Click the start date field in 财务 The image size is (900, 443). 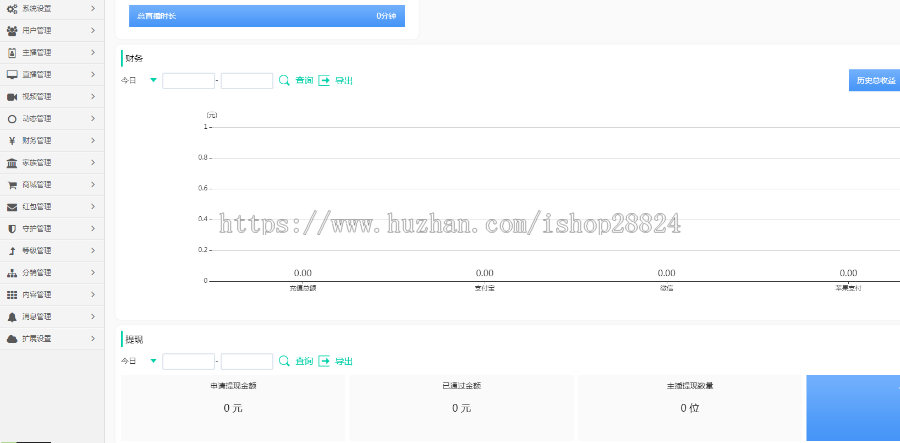coord(188,80)
